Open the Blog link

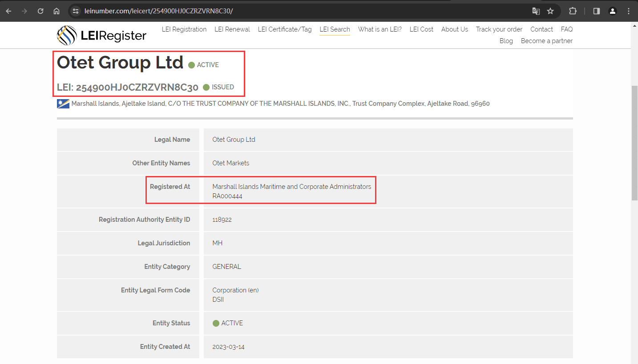click(x=506, y=41)
